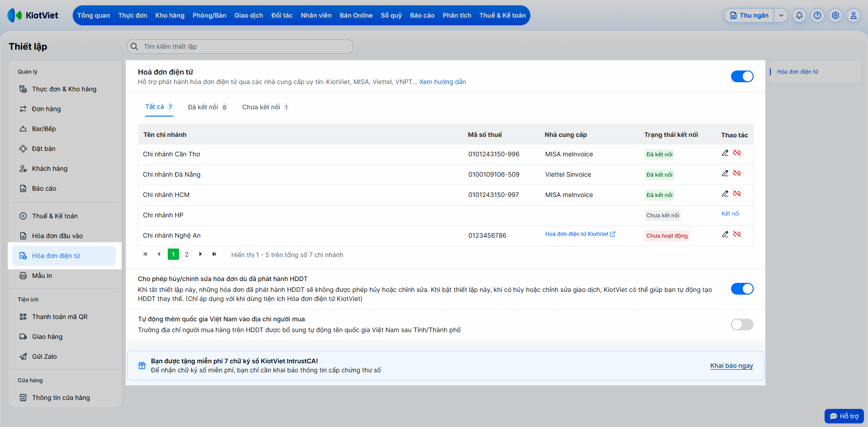Go to the previous page of branches

click(159, 254)
